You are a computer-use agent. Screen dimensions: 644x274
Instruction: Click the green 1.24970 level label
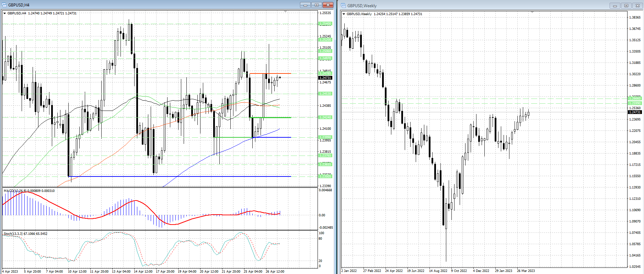(x=325, y=58)
